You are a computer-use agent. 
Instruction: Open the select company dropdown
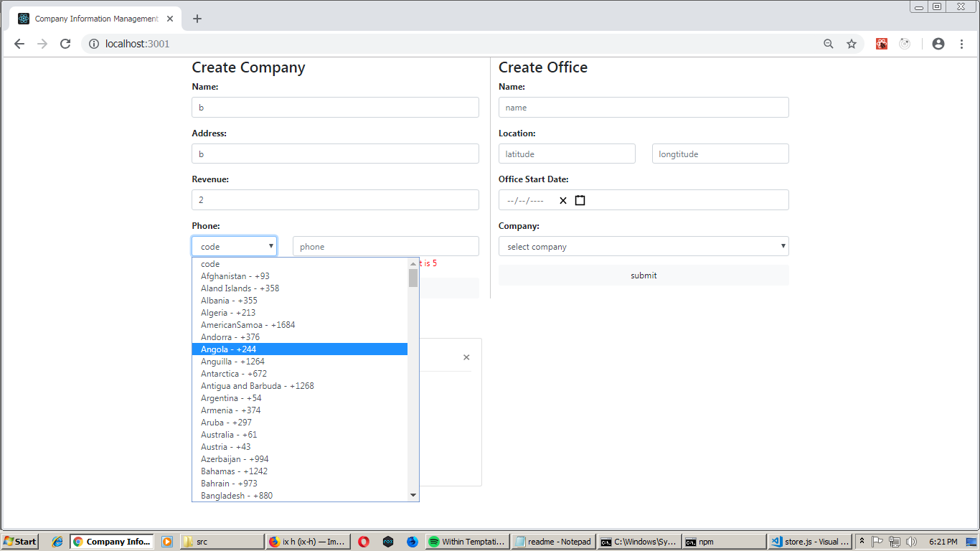[x=644, y=246]
